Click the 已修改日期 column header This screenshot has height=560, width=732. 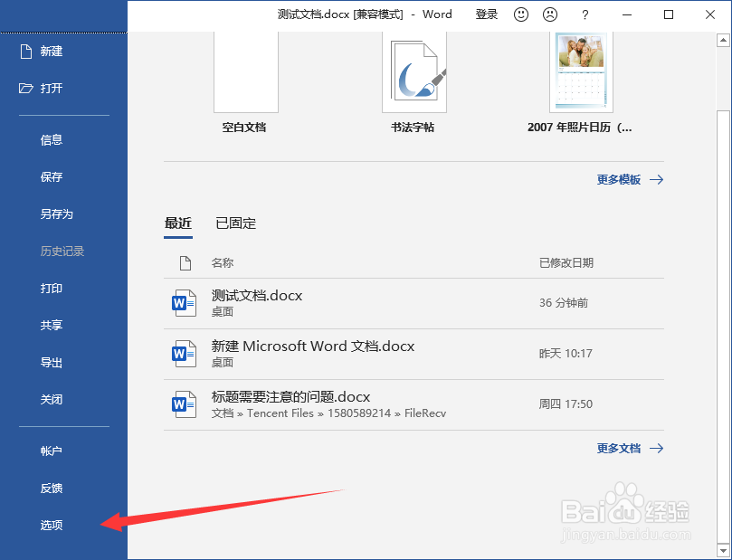pos(566,263)
